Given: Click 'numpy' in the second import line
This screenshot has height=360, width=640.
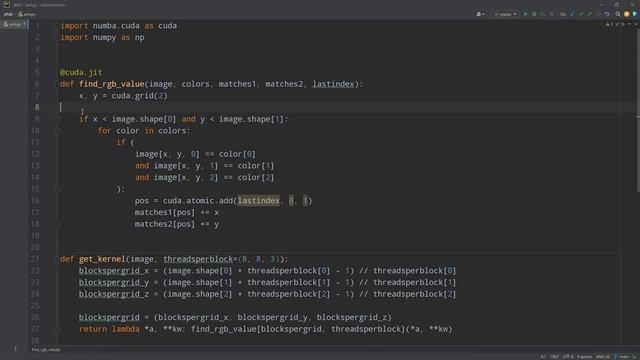Looking at the screenshot, I should [x=104, y=38].
